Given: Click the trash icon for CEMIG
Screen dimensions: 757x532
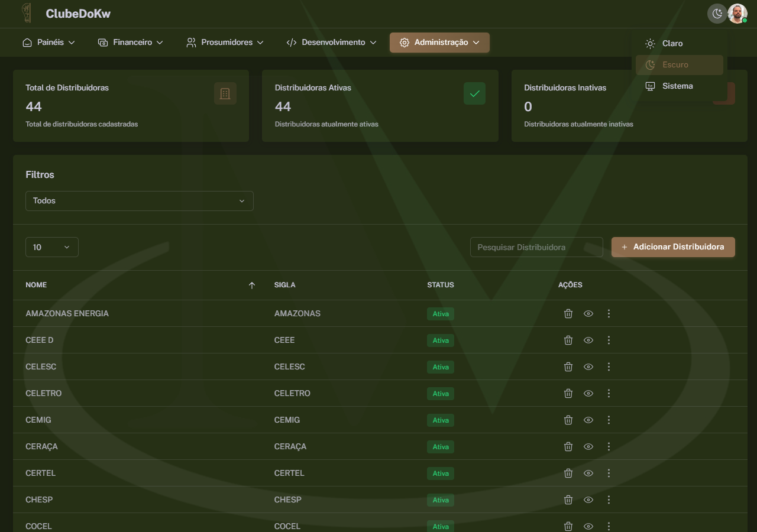Looking at the screenshot, I should pos(568,420).
